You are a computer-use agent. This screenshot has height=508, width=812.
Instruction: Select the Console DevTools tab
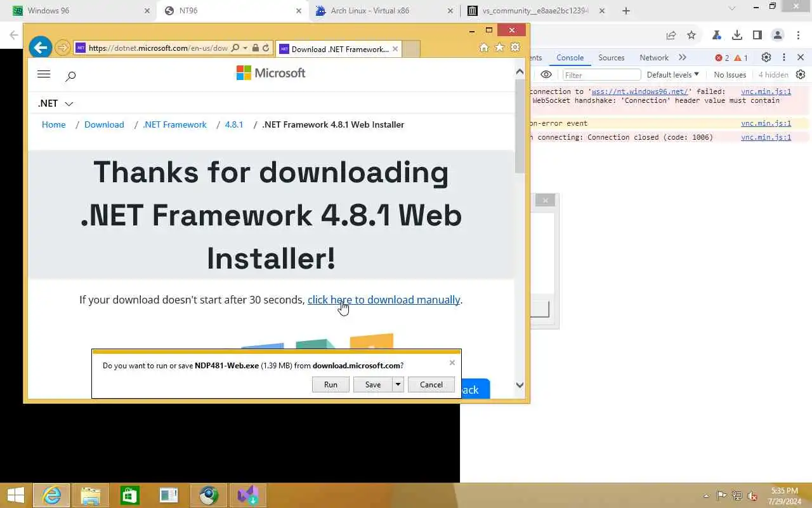coord(570,57)
